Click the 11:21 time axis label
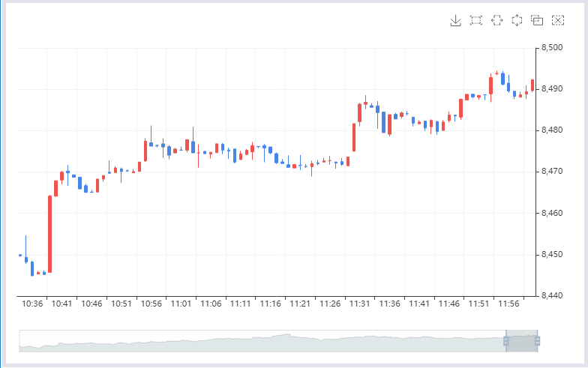This screenshot has width=588, height=368. click(x=300, y=304)
